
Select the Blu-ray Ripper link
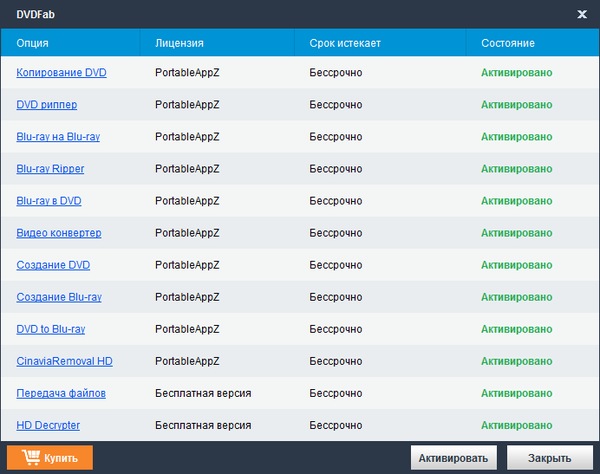click(x=50, y=169)
